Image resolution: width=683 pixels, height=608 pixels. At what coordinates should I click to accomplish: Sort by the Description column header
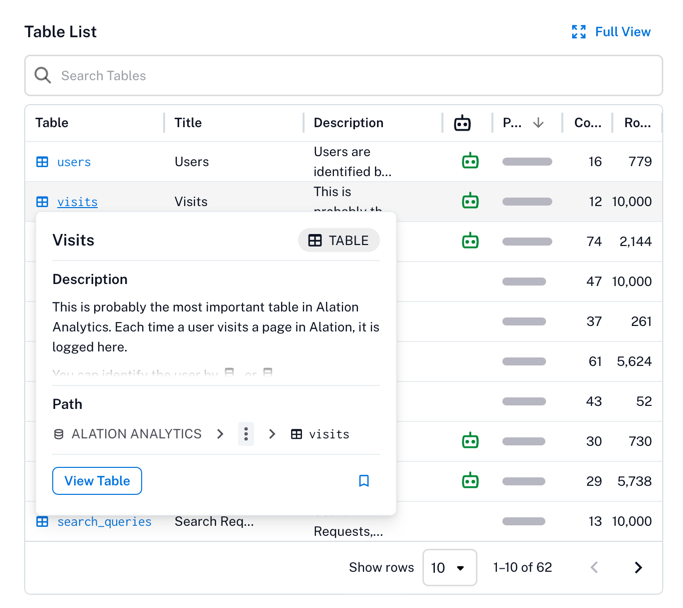[x=348, y=123]
